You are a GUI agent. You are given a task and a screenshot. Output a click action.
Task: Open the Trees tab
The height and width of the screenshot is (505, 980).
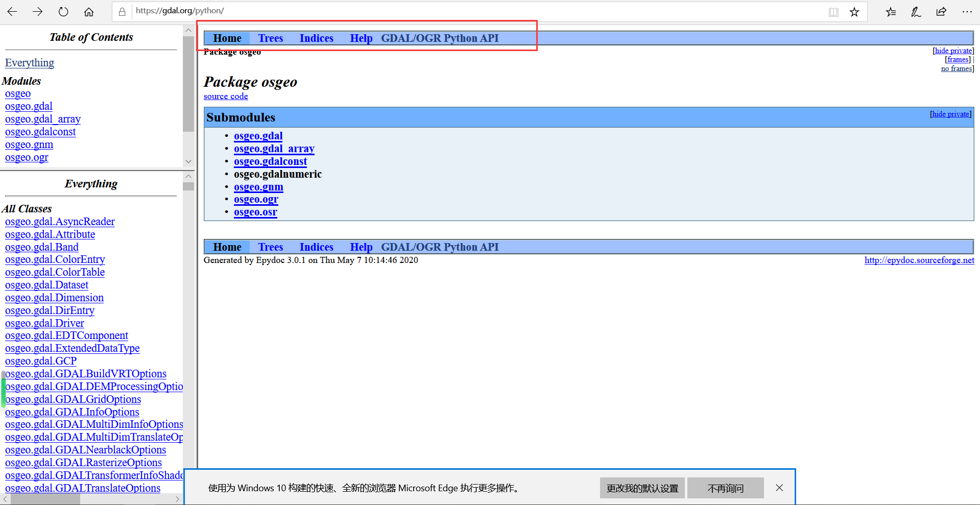point(270,38)
